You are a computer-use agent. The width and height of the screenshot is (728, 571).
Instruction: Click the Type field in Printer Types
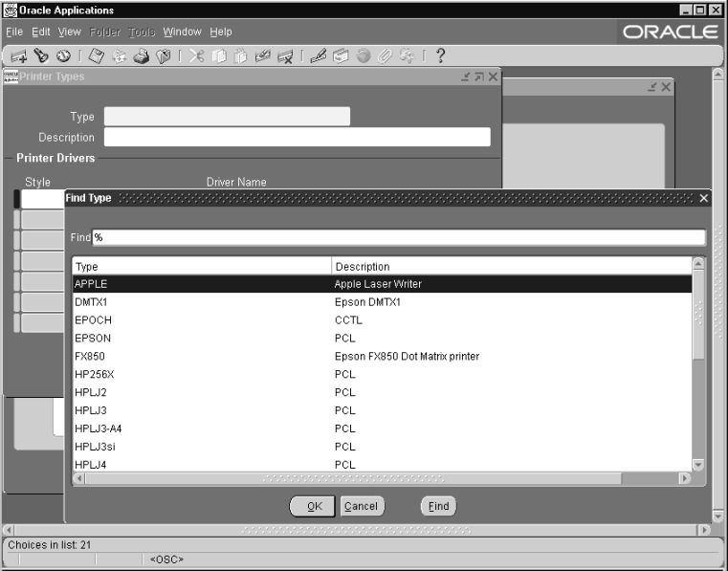point(227,117)
